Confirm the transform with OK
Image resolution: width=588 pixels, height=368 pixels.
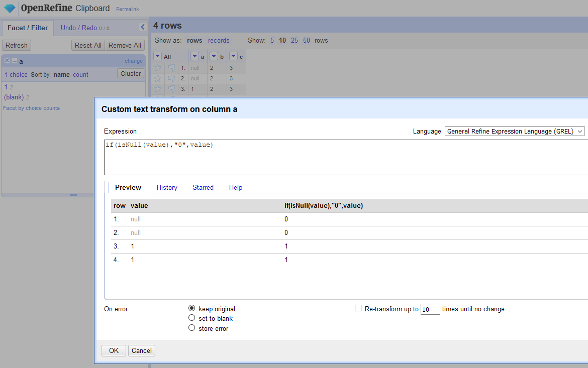(113, 350)
